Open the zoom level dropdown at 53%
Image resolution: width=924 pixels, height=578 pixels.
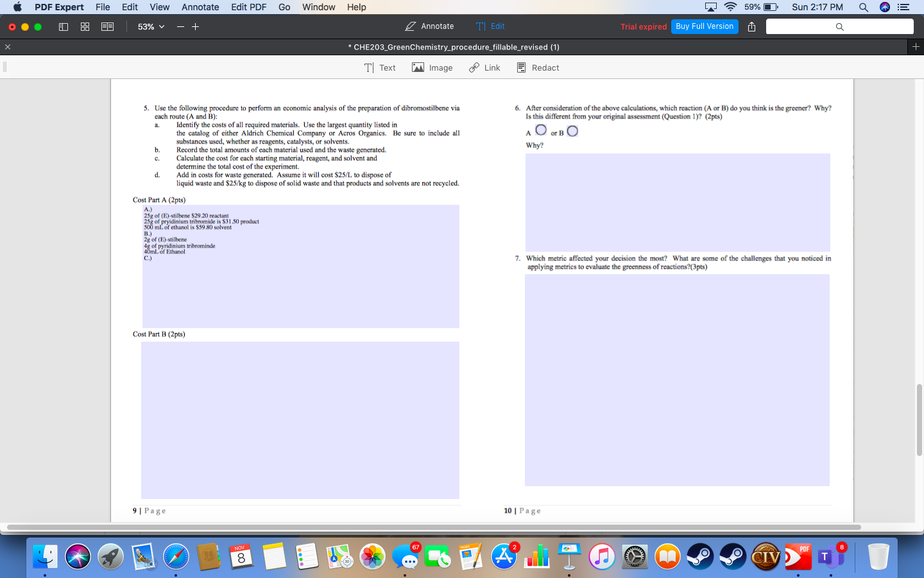pos(150,26)
